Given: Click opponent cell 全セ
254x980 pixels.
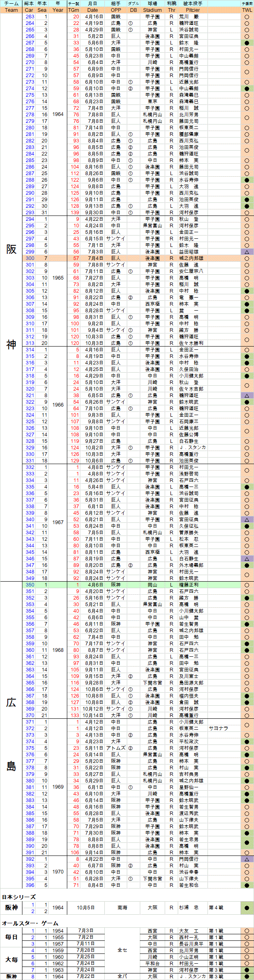Looking at the screenshot, I should 122,951.
